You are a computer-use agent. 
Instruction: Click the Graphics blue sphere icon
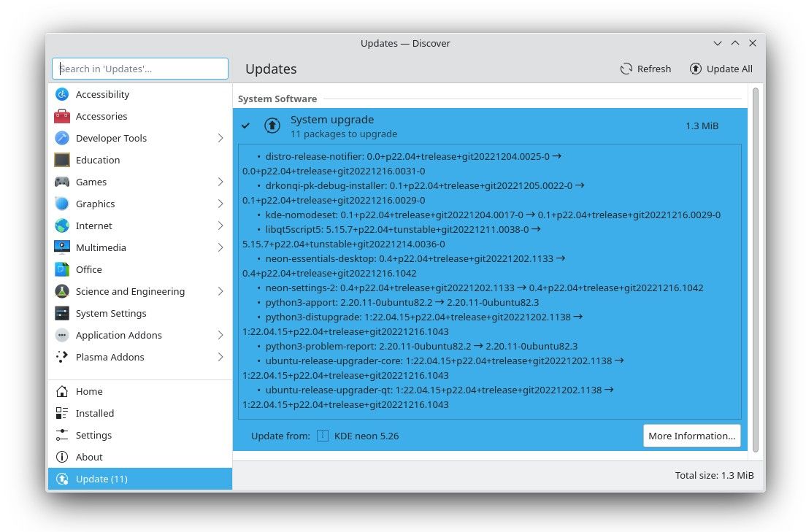61,204
